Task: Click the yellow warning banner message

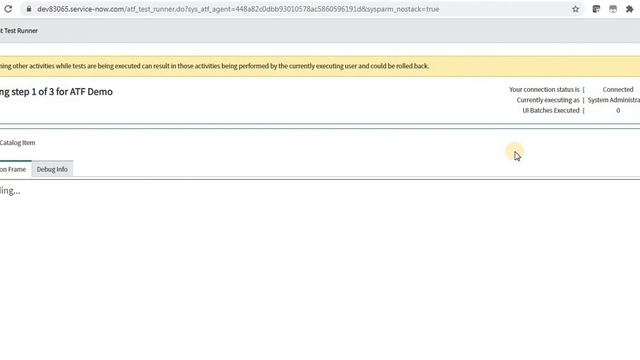Action: point(214,66)
